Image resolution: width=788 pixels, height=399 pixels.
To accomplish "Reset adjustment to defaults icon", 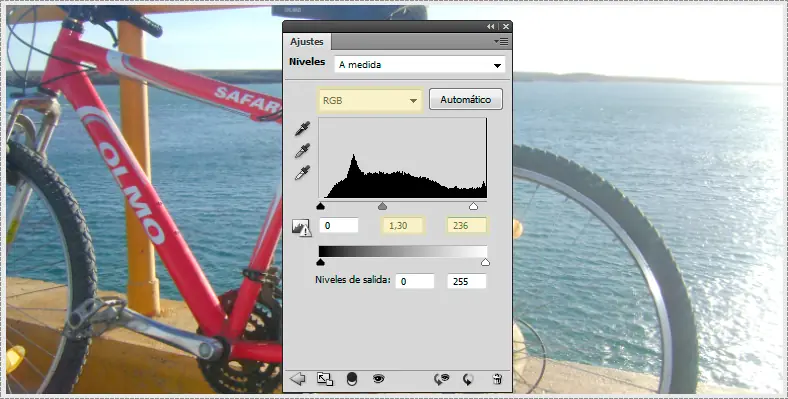I will pyautogui.click(x=468, y=379).
